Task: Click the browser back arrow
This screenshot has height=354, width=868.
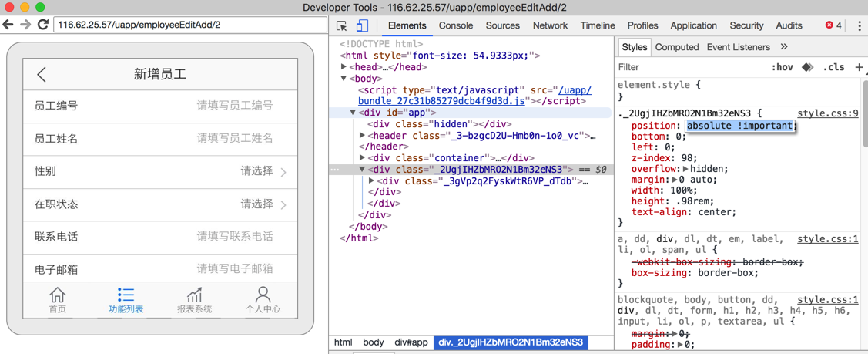Action: click(x=8, y=25)
